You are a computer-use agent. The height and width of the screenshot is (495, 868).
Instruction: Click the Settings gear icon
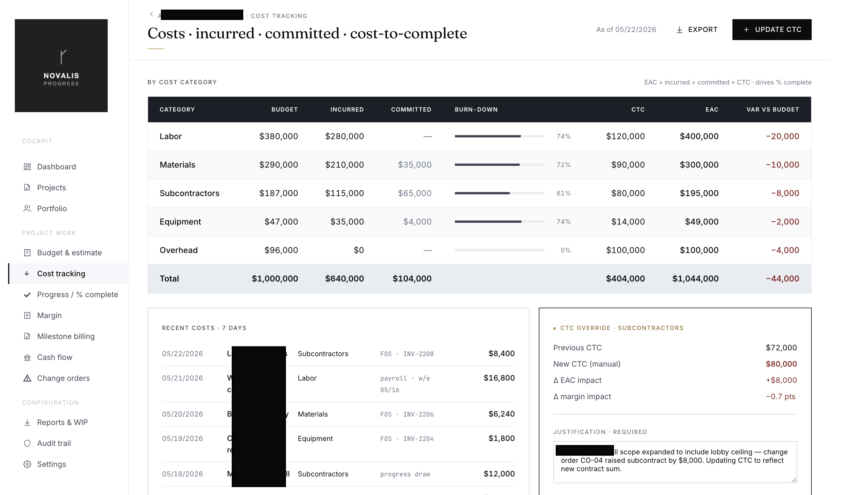click(x=27, y=464)
